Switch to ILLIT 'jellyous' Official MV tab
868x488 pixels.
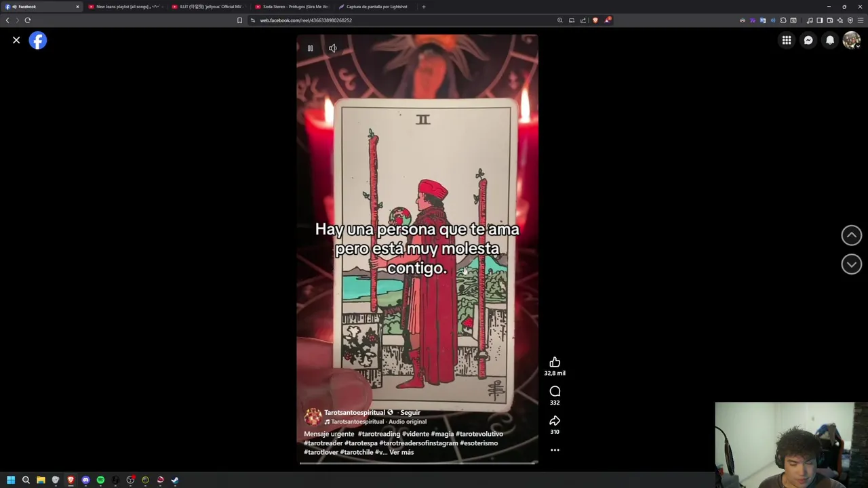pos(208,7)
